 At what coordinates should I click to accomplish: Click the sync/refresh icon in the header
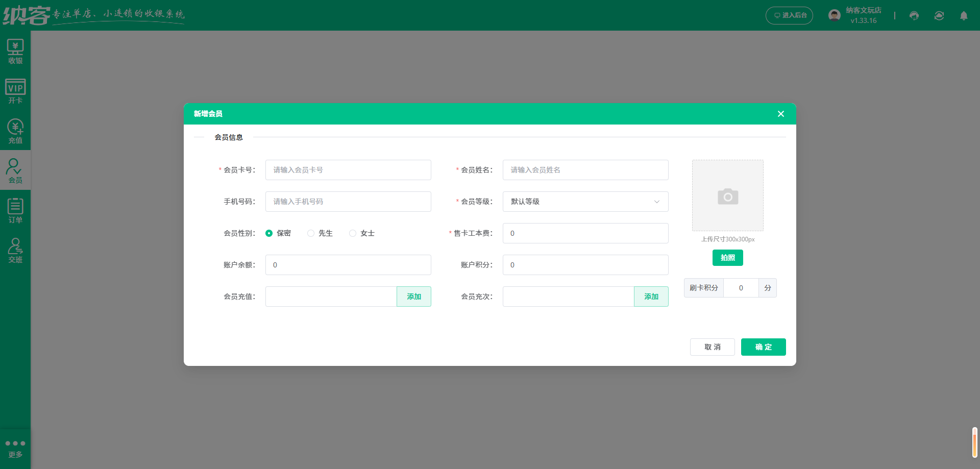939,16
